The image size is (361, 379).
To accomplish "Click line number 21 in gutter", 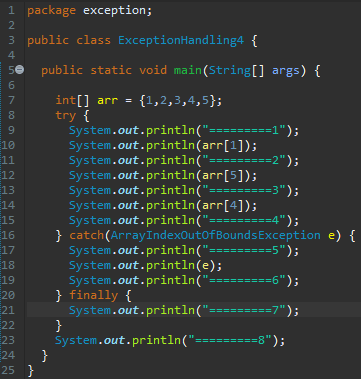I will point(8,310).
